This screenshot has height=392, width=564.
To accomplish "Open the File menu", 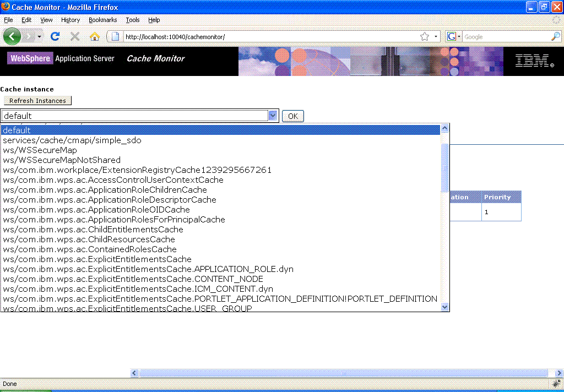I will tap(8, 20).
